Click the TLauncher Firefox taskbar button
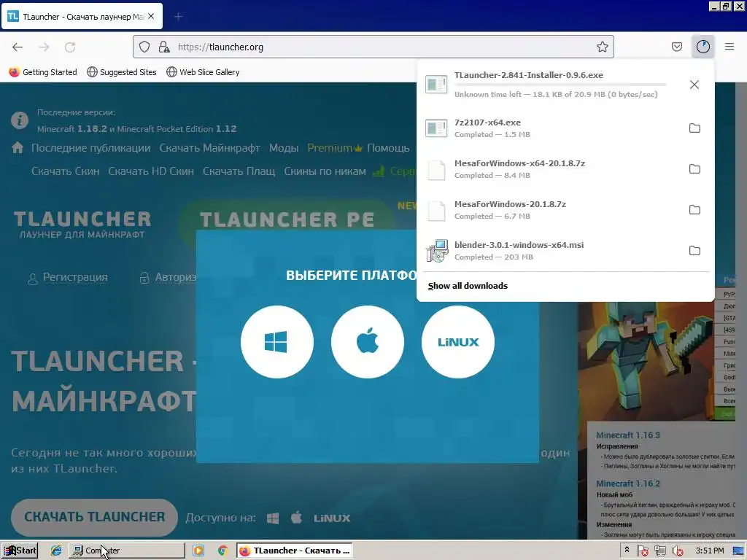 pos(295,551)
